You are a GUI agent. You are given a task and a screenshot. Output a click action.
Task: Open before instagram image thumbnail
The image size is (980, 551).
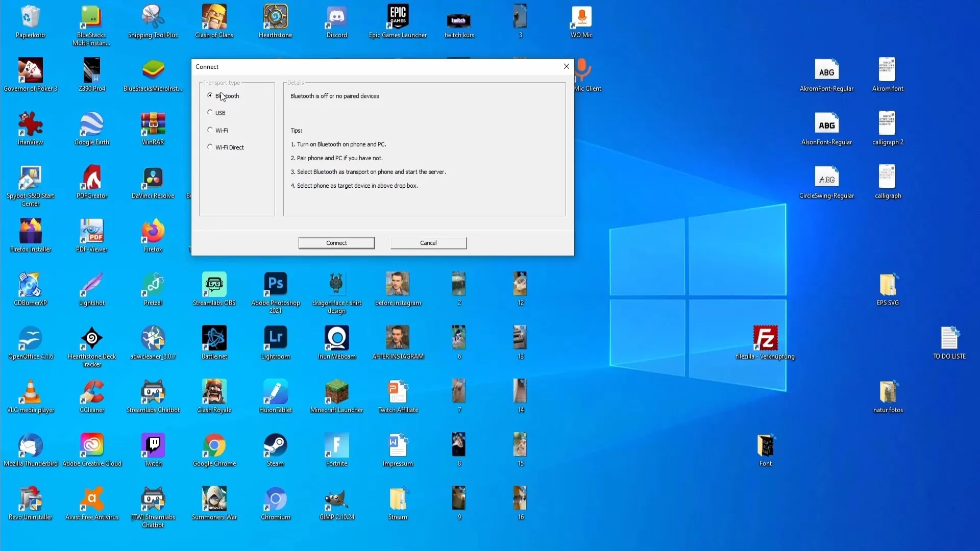pos(398,289)
